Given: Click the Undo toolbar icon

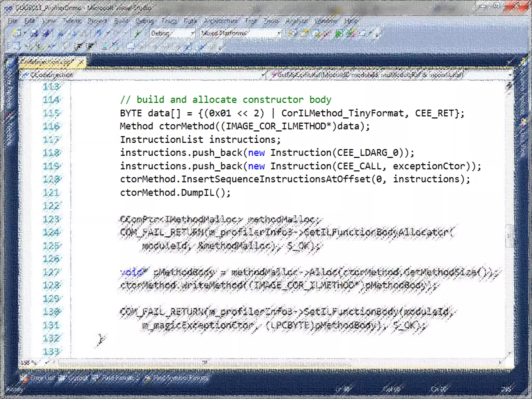Looking at the screenshot, I should 99,33.
